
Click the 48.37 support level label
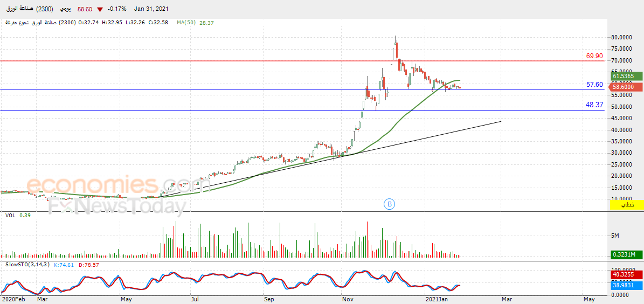[594, 105]
